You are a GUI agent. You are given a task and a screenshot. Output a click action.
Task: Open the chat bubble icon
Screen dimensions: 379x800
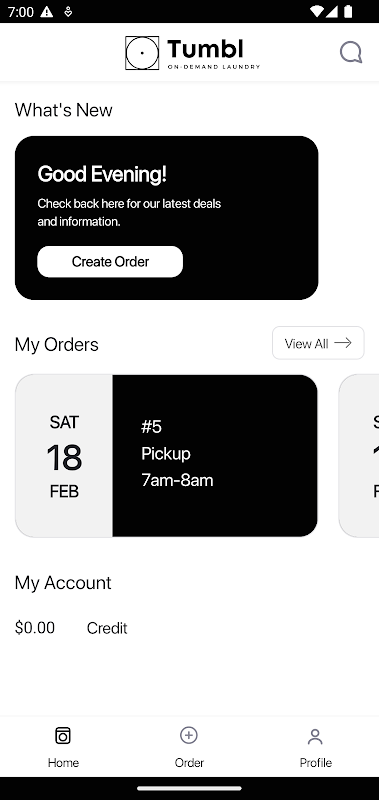pos(351,52)
